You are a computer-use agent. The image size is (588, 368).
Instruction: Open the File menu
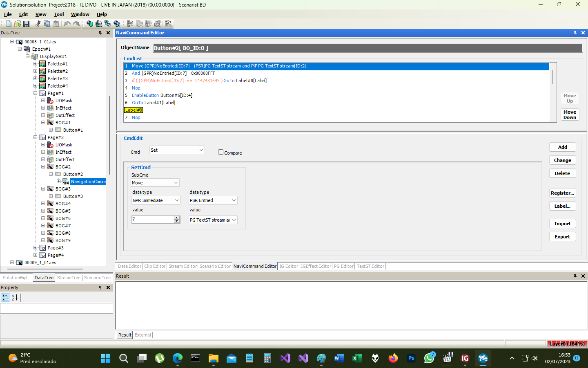[x=8, y=14]
